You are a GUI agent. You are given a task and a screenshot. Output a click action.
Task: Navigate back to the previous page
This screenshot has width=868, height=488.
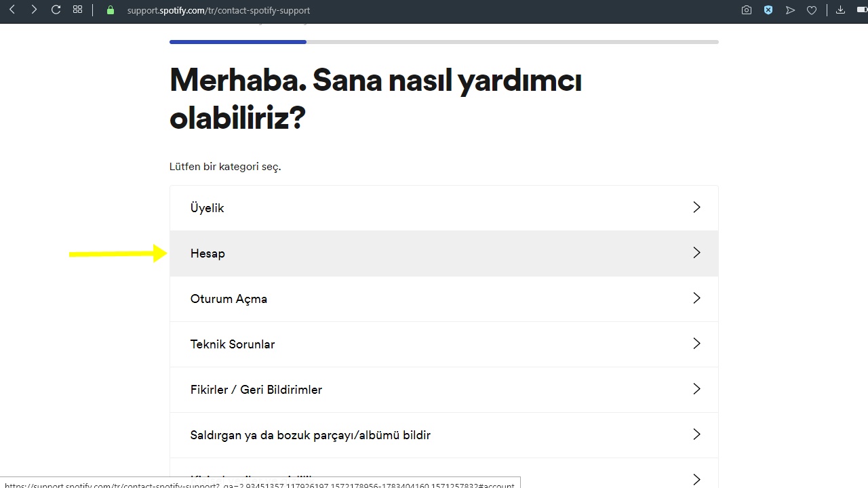(x=12, y=9)
